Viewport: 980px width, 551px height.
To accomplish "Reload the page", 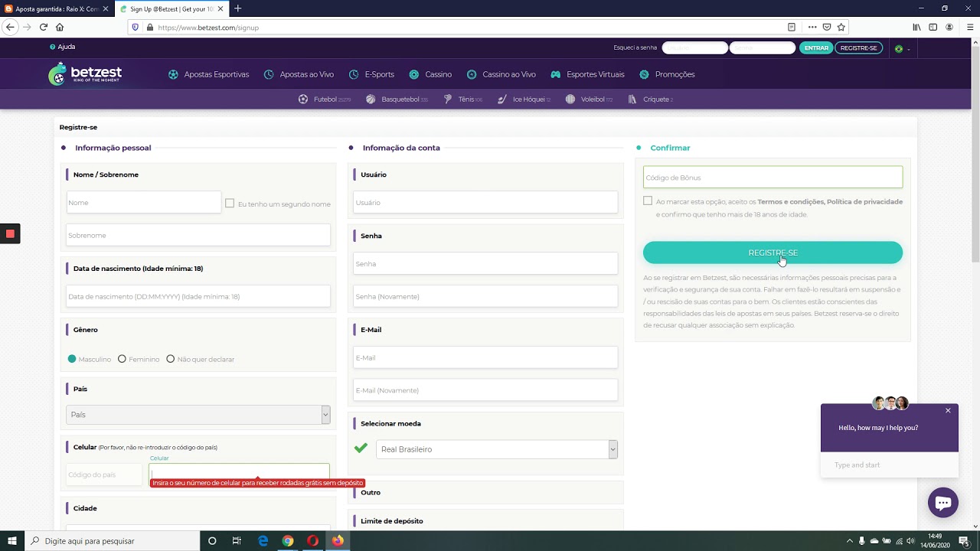I will click(44, 27).
